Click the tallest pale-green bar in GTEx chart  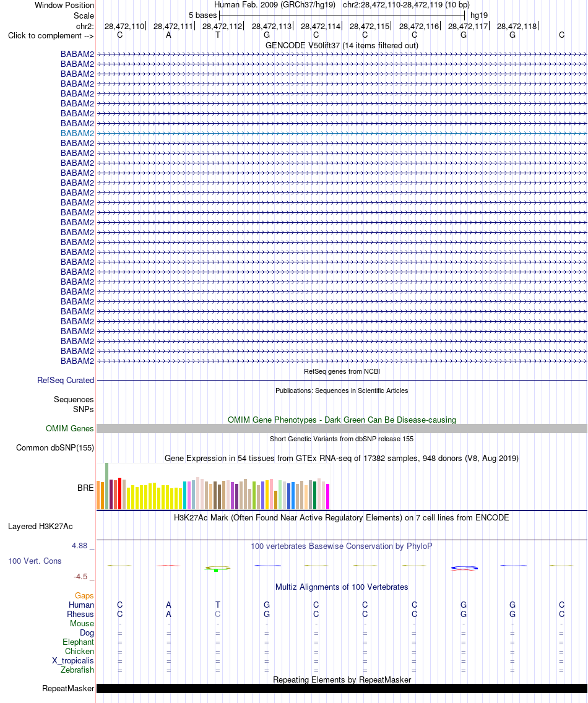click(106, 486)
